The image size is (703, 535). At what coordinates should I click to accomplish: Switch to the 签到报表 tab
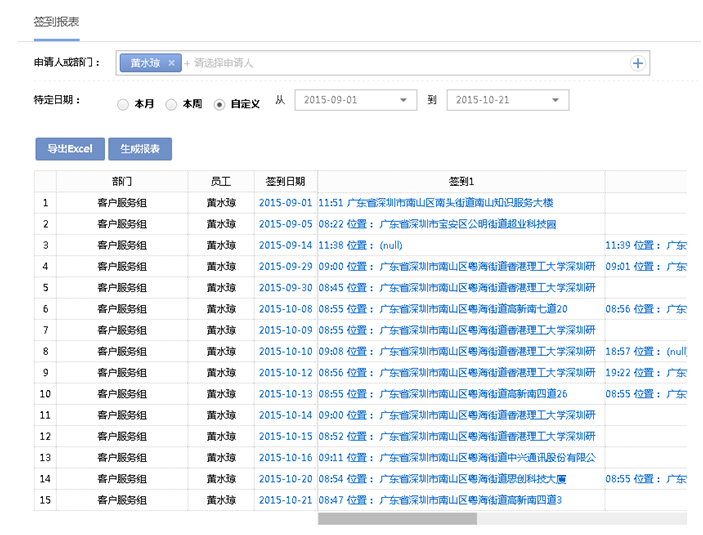[56, 22]
